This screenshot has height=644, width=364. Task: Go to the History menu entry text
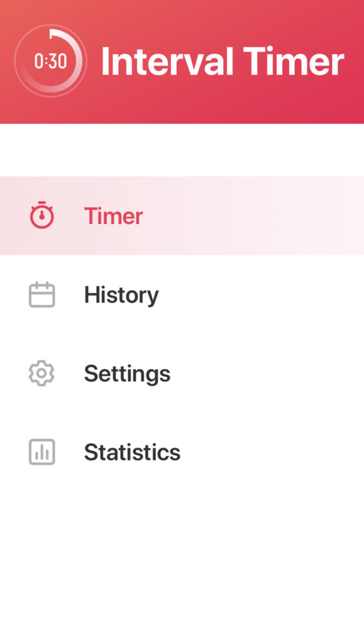pos(121,295)
